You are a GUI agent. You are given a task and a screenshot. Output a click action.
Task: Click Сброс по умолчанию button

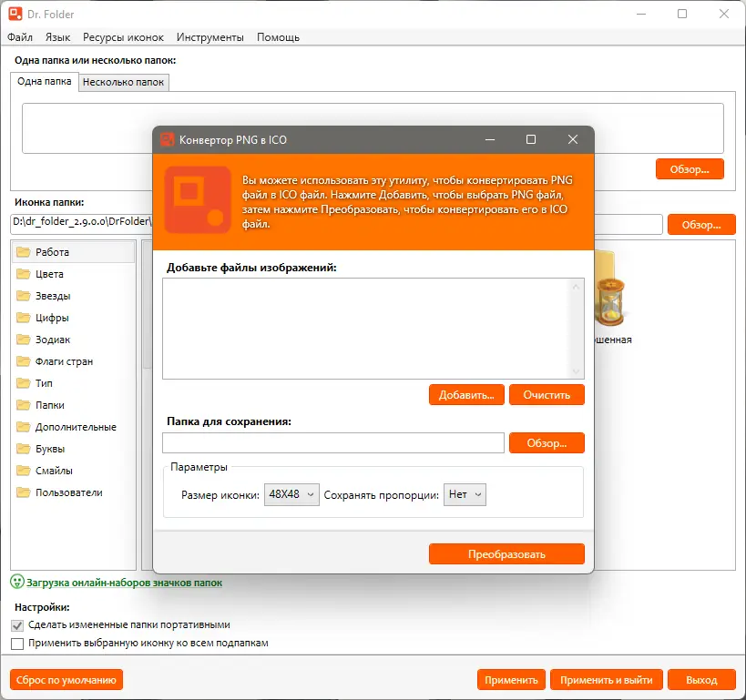(x=66, y=680)
